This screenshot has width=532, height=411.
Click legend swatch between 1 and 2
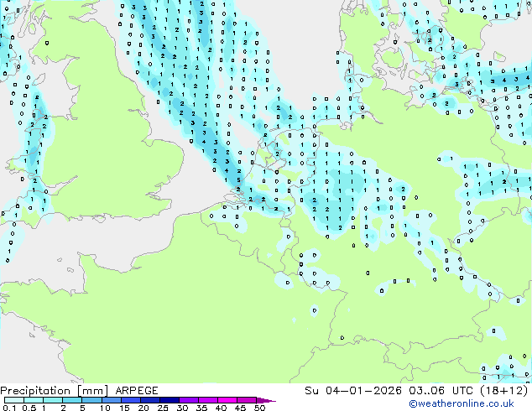click(x=53, y=400)
